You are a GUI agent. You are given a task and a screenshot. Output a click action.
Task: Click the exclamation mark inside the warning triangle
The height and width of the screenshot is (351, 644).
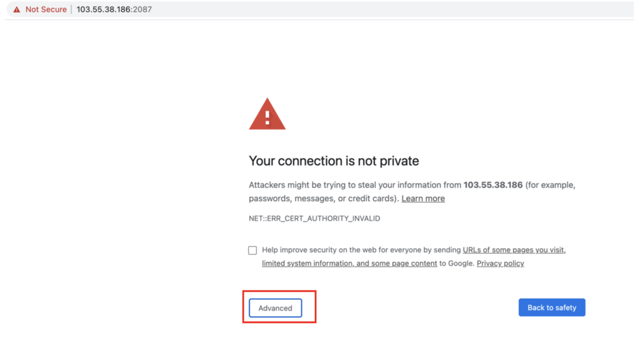coord(268,119)
